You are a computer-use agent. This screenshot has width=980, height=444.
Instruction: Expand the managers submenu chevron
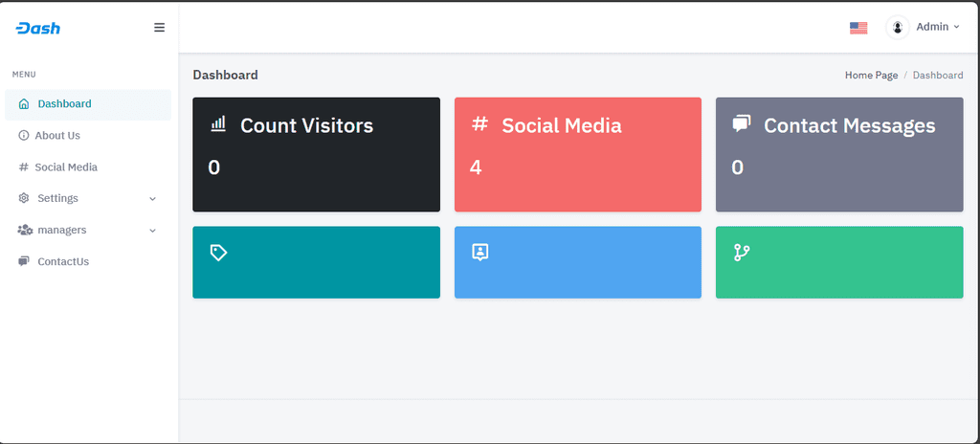click(152, 231)
